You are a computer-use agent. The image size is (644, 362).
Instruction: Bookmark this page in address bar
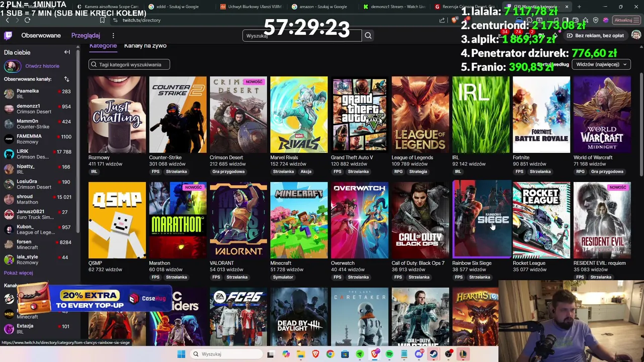coord(102,20)
